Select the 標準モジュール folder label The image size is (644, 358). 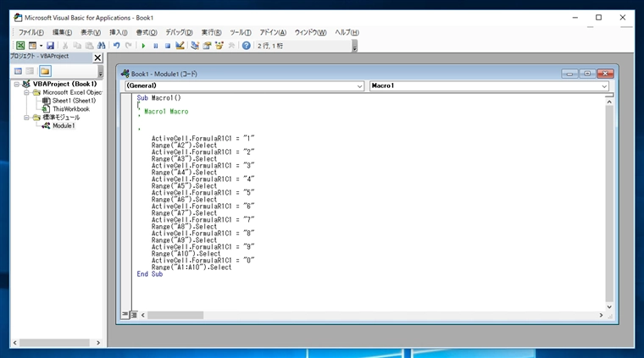tap(61, 118)
